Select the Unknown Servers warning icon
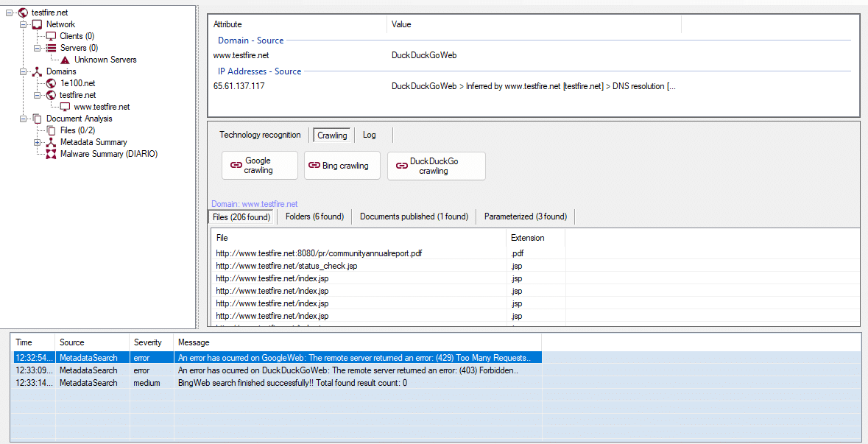Screen dimensions: 868x444 65,60
